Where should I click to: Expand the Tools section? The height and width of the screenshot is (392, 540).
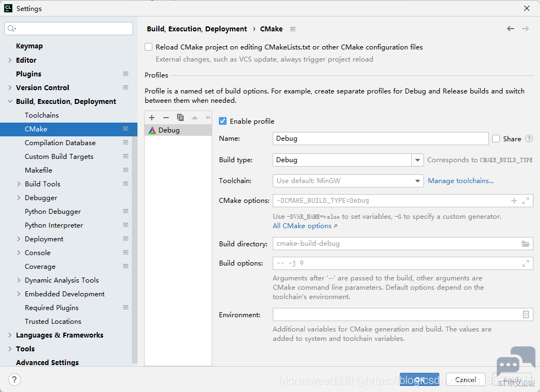click(10, 349)
